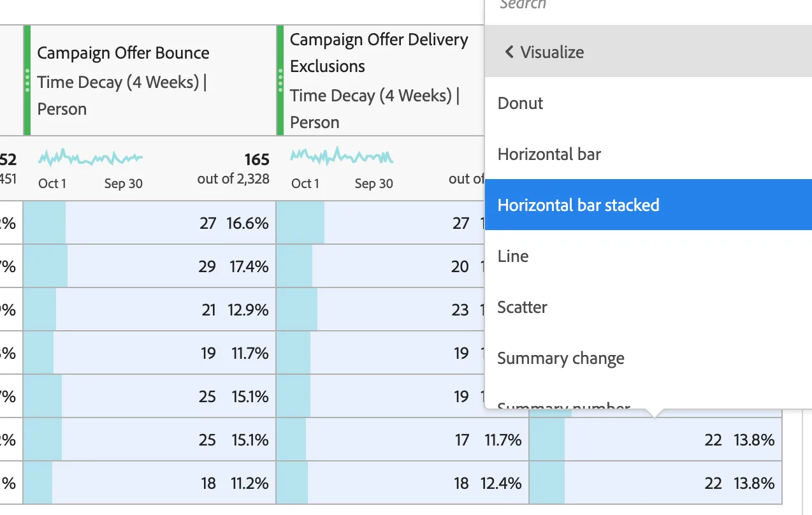Select the Horizontal bar visualization

pos(648,154)
